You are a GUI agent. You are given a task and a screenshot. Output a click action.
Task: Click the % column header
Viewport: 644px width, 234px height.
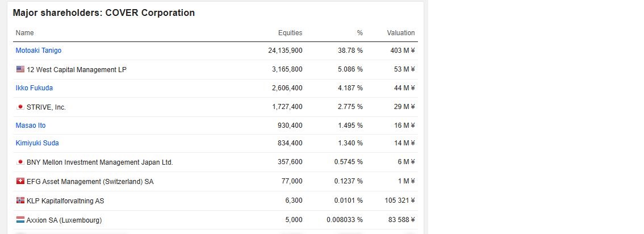[x=360, y=33]
